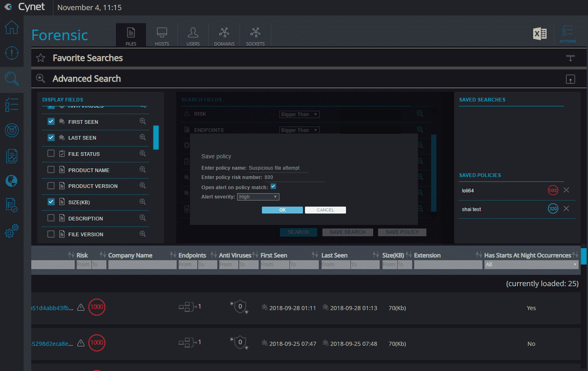The image size is (588, 371).
Task: Check the PRODUCT NAME display field
Action: 51,169
